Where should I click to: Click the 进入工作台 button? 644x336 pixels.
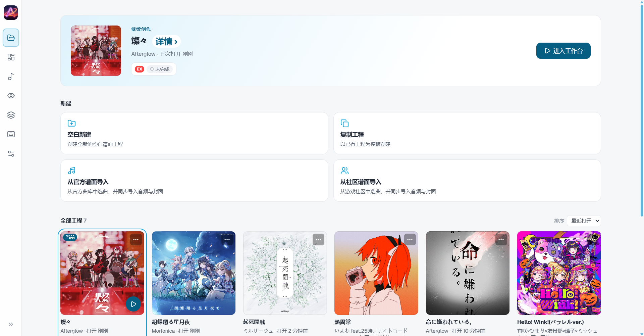click(563, 51)
